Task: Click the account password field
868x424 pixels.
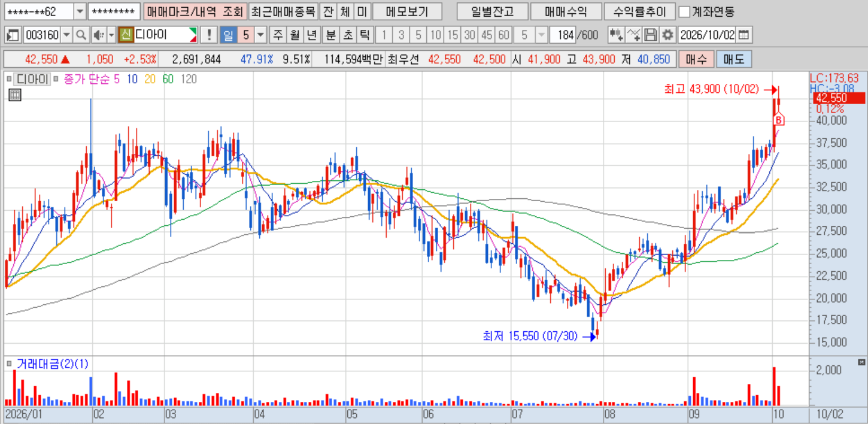Action: coord(114,11)
